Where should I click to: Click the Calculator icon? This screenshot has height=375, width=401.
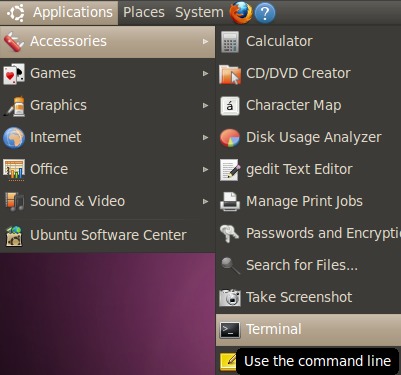[230, 42]
